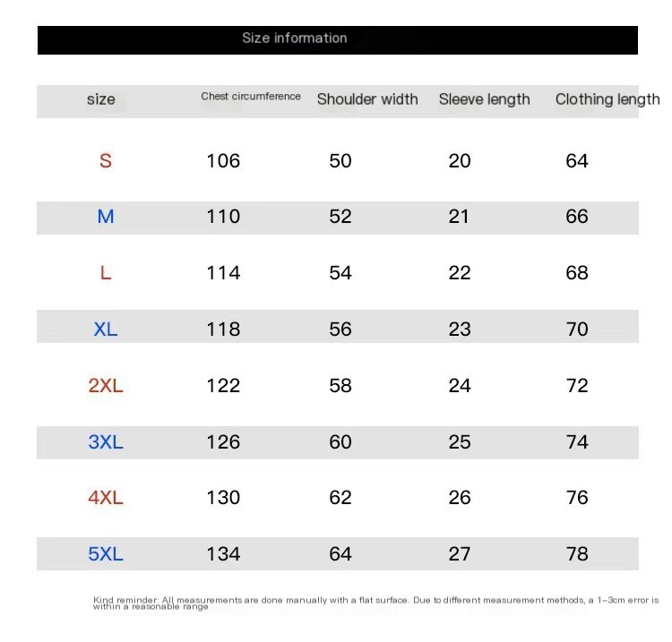Click the "Size information" title bar
This screenshot has height=642, width=672.
click(x=295, y=39)
